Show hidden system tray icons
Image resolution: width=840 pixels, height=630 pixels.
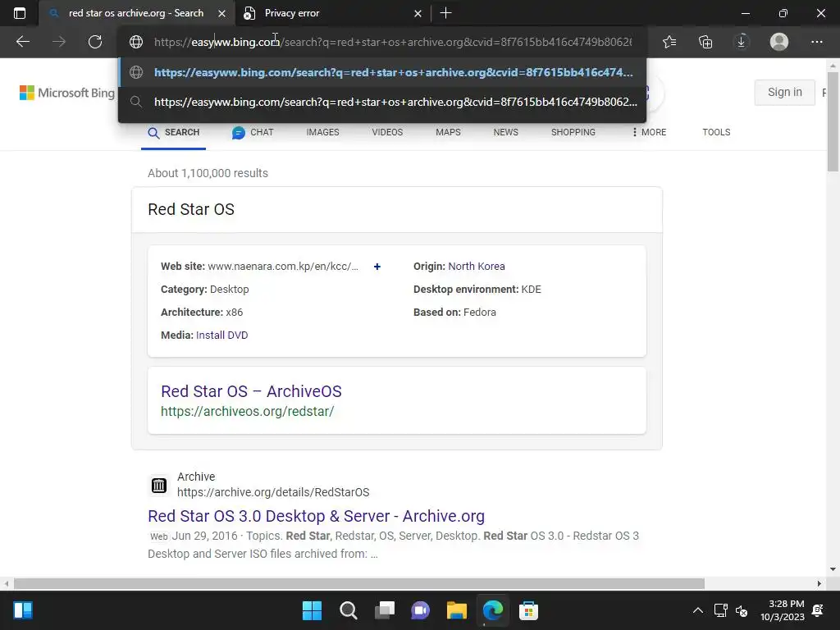coord(698,610)
